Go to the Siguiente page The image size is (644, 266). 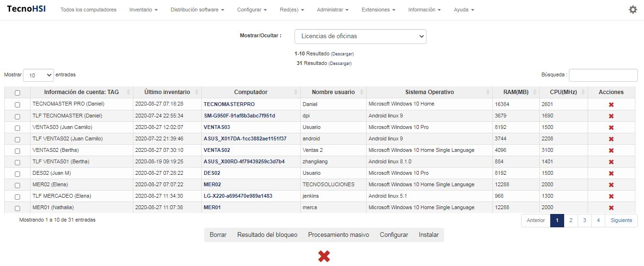(x=621, y=220)
